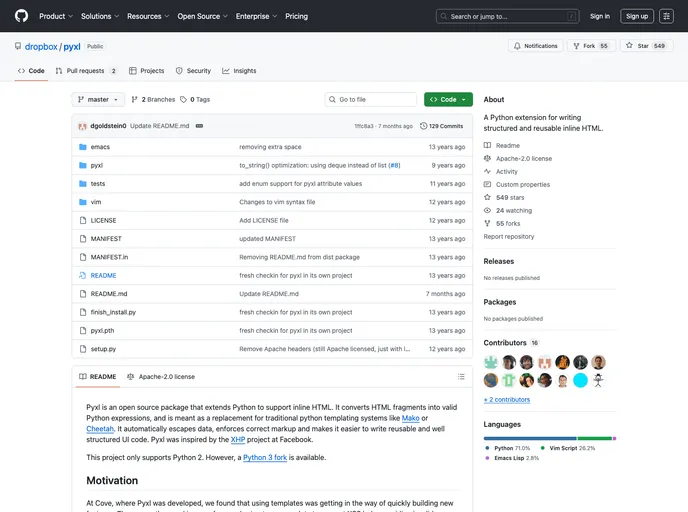Open the setup.py file
Screen dimensions: 688x512
[x=103, y=349]
